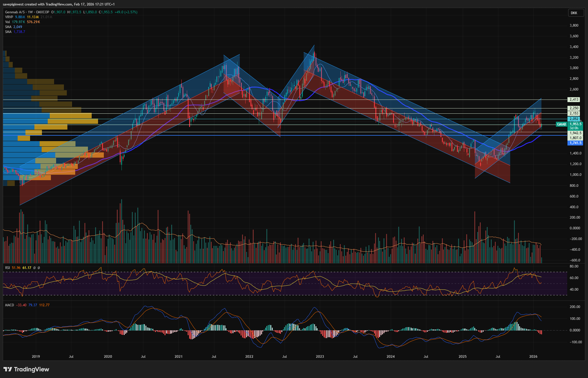Select the blue 1,741.5 SMA price label
This screenshot has width=588, height=378.
coord(575,143)
